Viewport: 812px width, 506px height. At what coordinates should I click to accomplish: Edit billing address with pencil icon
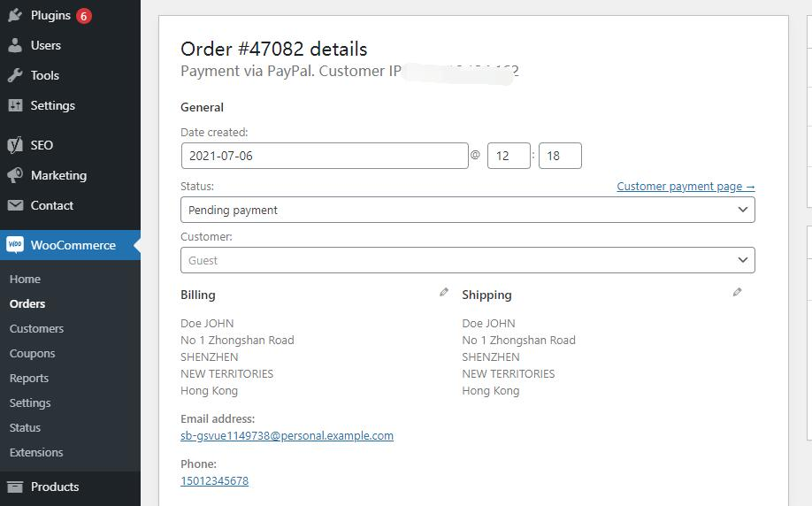(444, 292)
